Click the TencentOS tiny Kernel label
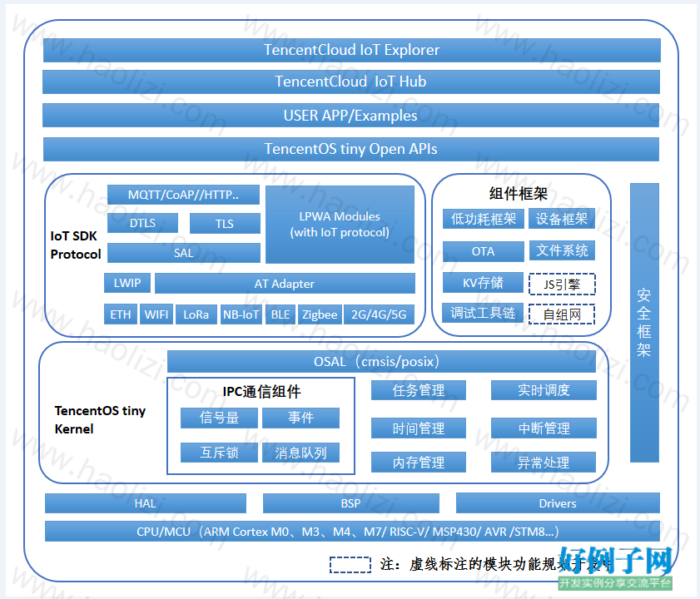700x599 pixels. [x=100, y=419]
